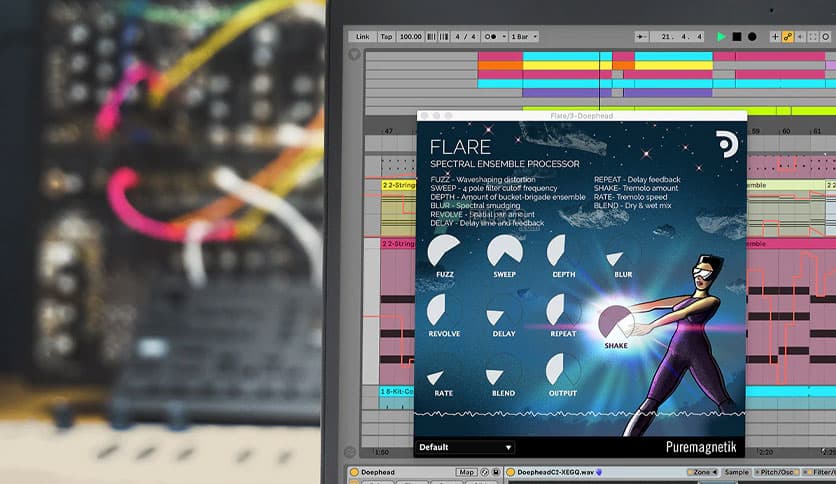Click the OUTPUT knob
This screenshot has width=836, height=484.
(x=562, y=369)
